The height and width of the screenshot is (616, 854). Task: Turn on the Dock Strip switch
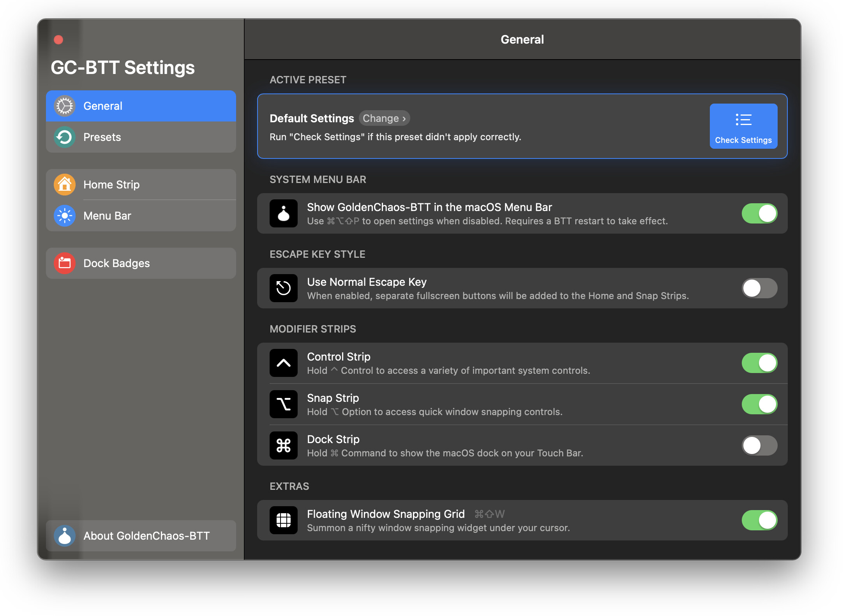coord(759,445)
